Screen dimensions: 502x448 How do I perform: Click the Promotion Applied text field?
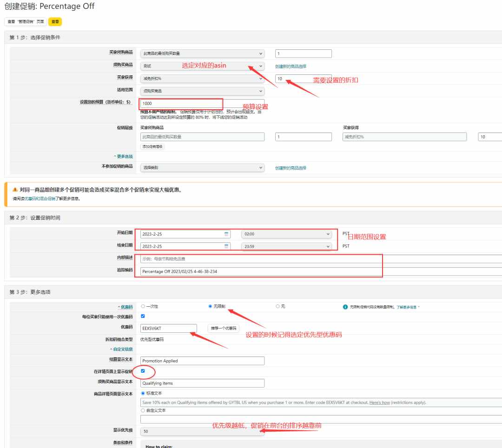tap(202, 361)
